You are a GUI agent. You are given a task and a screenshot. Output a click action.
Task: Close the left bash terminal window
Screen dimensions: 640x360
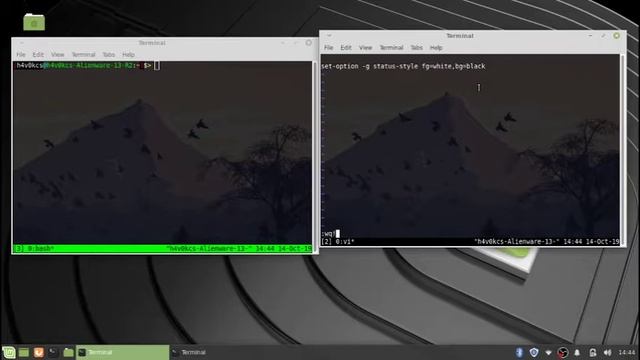click(309, 42)
